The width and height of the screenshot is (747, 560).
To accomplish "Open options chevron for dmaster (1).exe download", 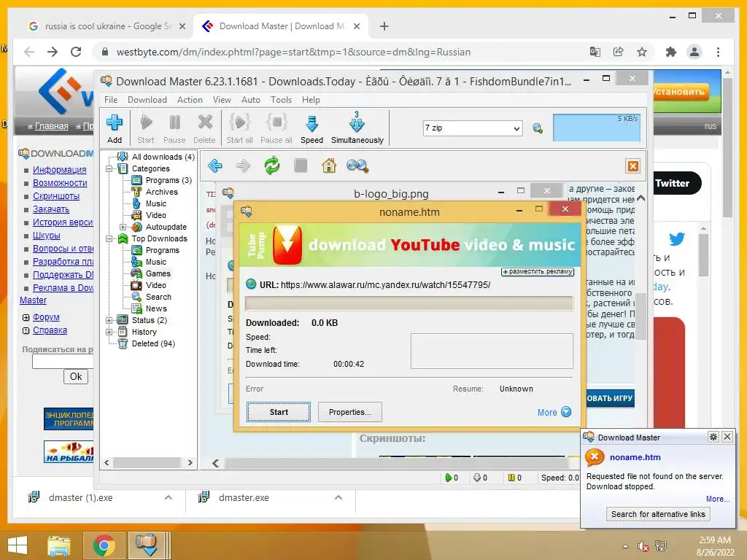I will 169,497.
